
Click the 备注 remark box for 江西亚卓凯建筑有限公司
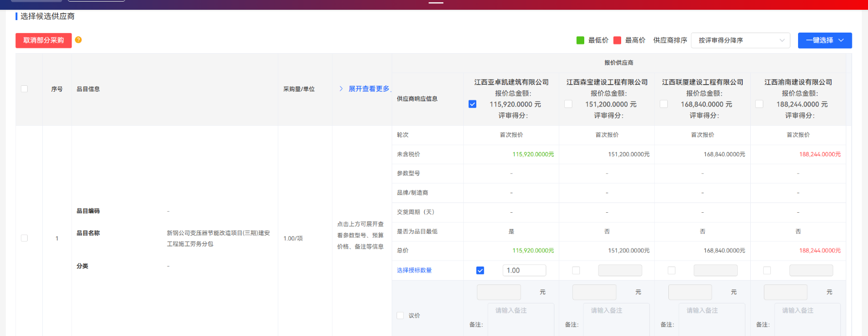521,319
